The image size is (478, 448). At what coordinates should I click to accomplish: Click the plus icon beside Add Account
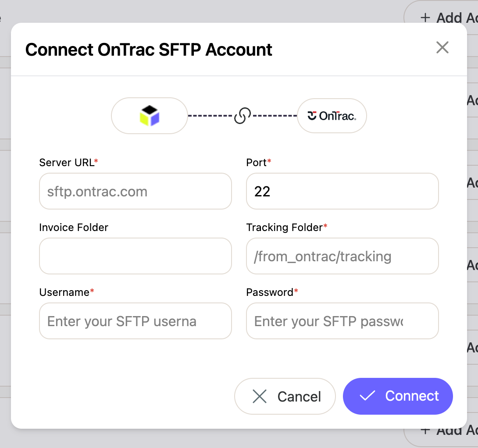[425, 18]
